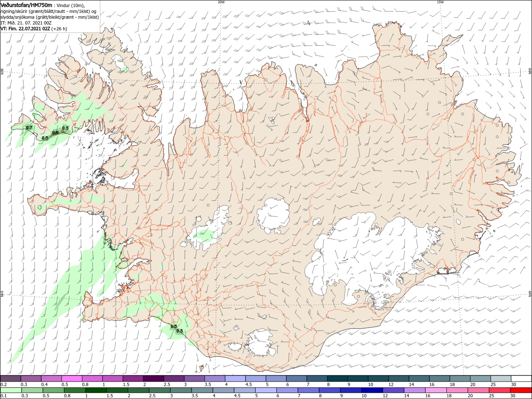532x399 pixels.
Task: Click the dusky mauve 0.2 legend swatch
Action: (10, 379)
